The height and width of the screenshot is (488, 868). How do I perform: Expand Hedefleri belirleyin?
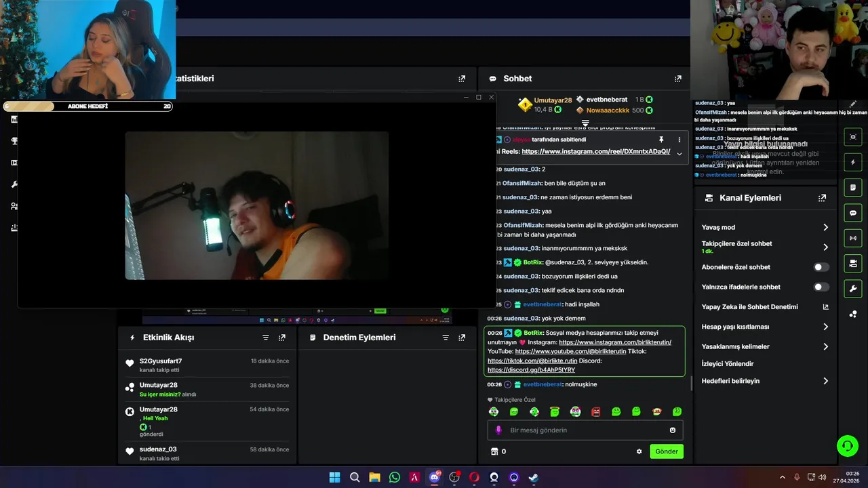pos(825,381)
